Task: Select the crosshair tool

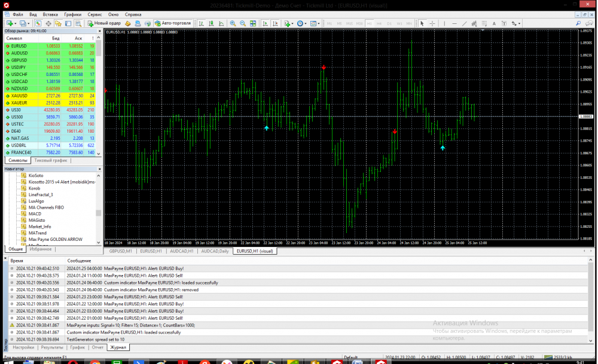Action: [x=432, y=23]
